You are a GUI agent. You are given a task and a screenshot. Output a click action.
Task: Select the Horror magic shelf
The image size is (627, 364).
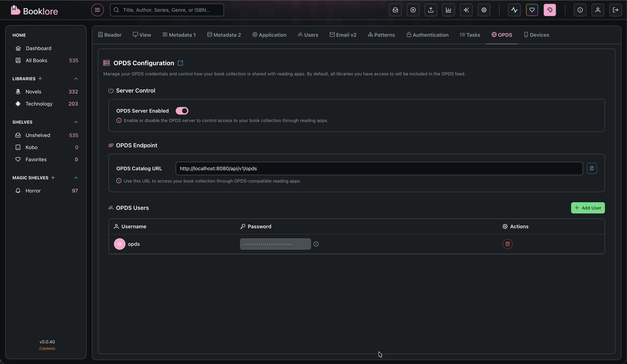pyautogui.click(x=33, y=191)
